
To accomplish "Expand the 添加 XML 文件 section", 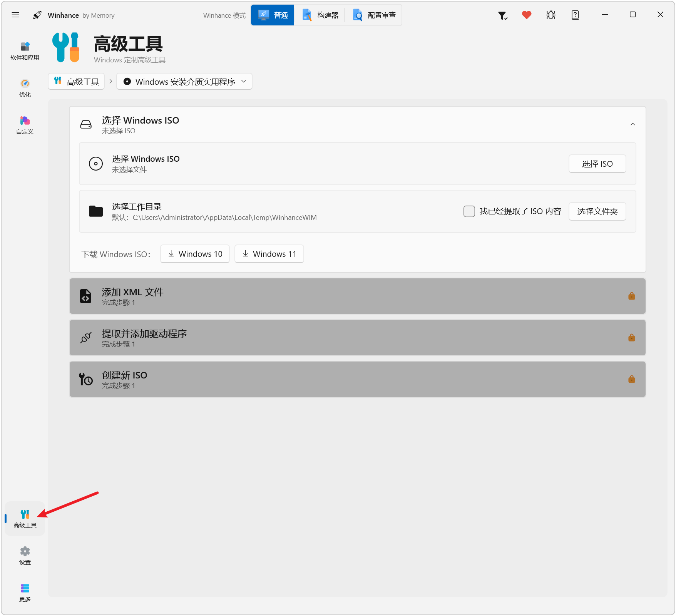I will [357, 296].
